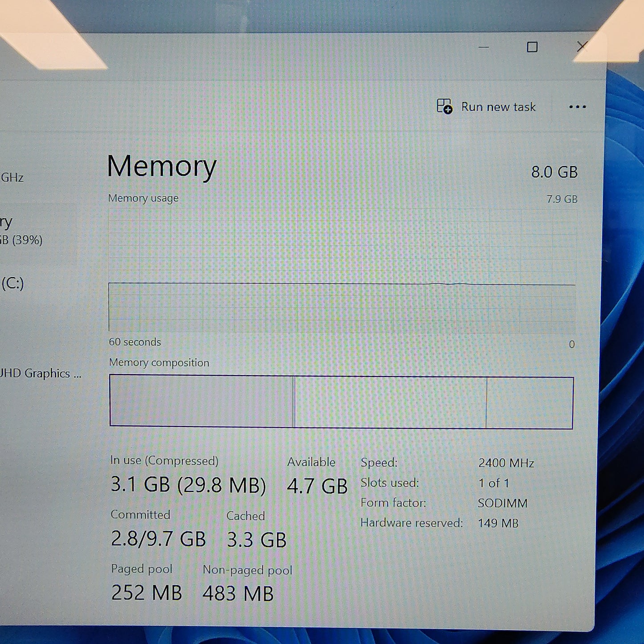Image resolution: width=644 pixels, height=644 pixels.
Task: Click the In use segment of memory composition
Action: (x=201, y=400)
